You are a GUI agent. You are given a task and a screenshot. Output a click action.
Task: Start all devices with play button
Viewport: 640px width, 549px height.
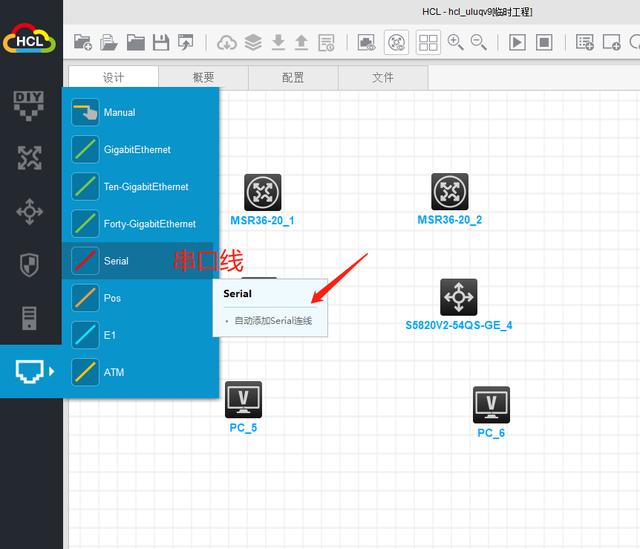click(x=517, y=42)
